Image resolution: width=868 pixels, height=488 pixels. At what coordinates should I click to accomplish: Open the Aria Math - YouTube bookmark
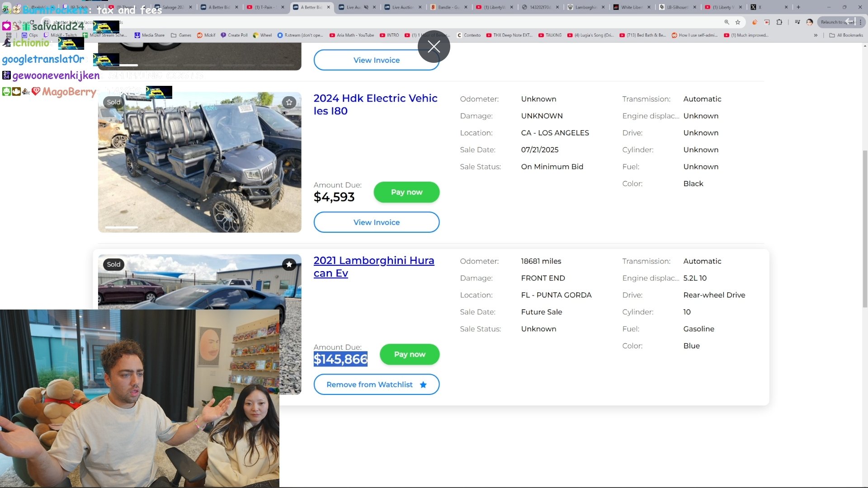tap(352, 35)
